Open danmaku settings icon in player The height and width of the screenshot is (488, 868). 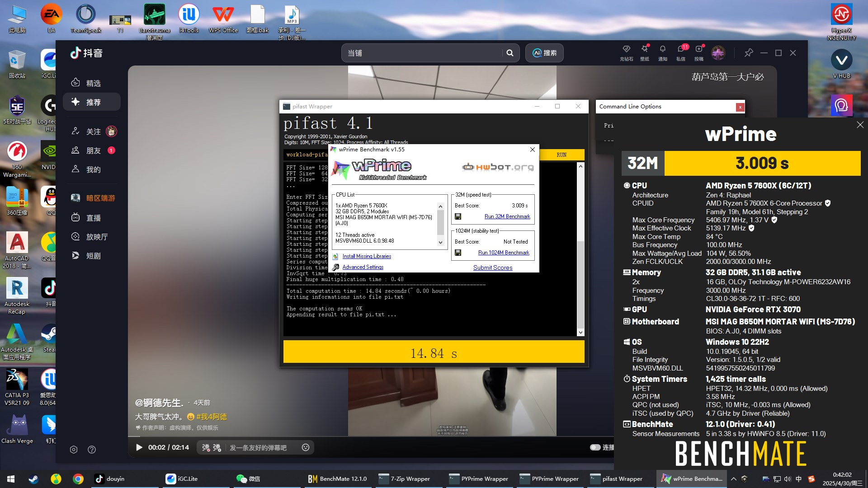(x=217, y=447)
